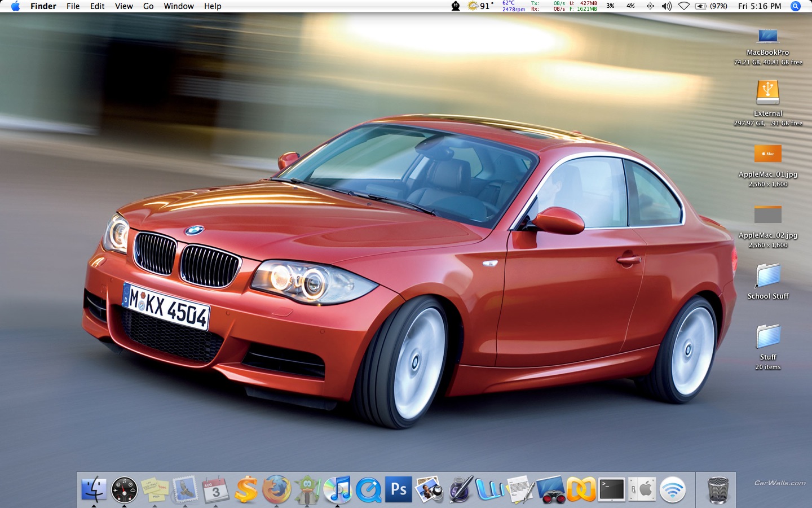Open the purple ink-pot pen app in Dock
The height and width of the screenshot is (508, 812).
click(460, 489)
